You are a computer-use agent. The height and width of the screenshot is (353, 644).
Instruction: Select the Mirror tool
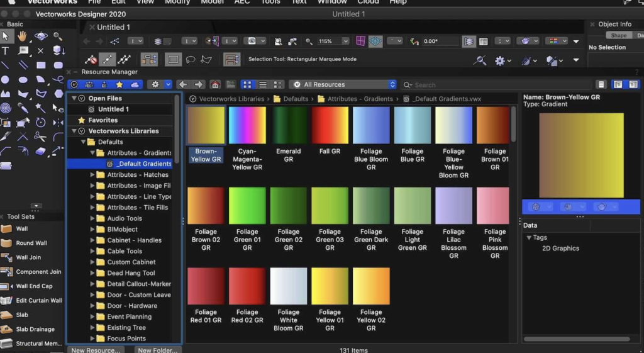(58, 123)
